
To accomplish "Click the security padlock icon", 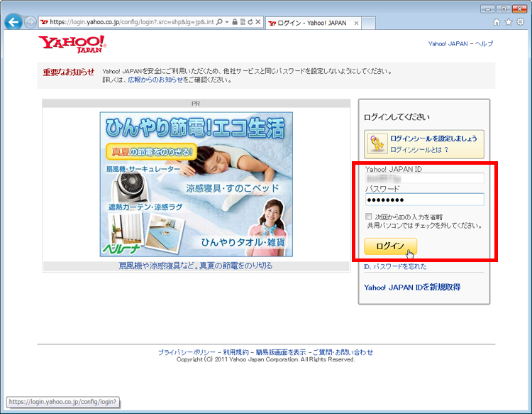I will (235, 22).
